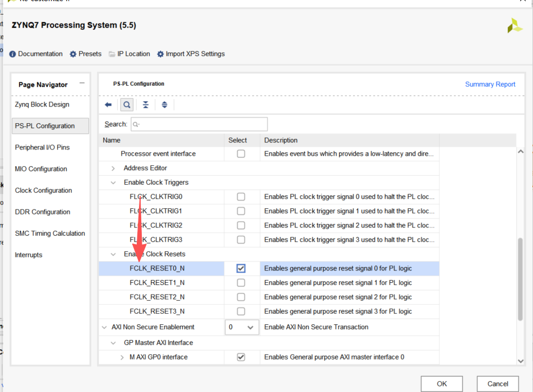The image size is (533, 392).
Task: Collapse AXI Non Secure Enablement node
Action: [x=104, y=327]
